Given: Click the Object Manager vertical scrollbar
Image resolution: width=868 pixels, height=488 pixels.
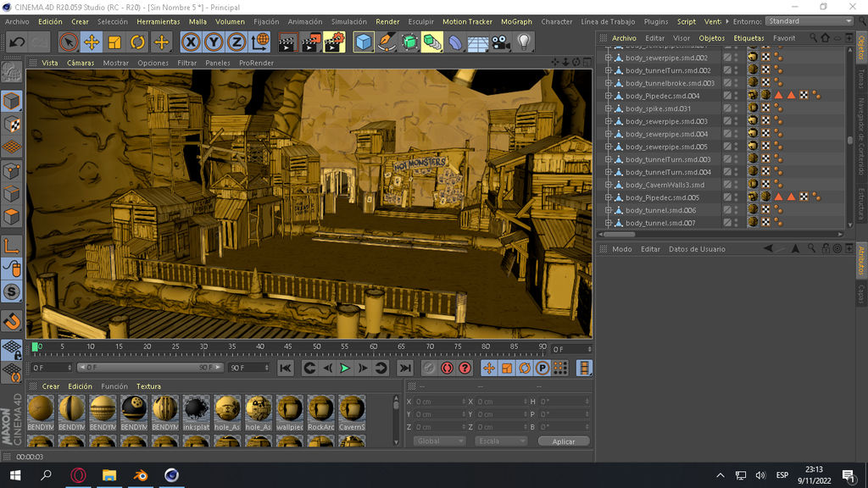Looking at the screenshot, I should tap(850, 141).
